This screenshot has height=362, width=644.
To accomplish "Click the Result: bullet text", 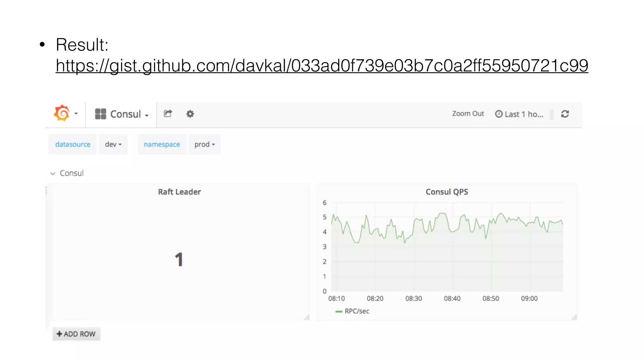I will coord(82,45).
